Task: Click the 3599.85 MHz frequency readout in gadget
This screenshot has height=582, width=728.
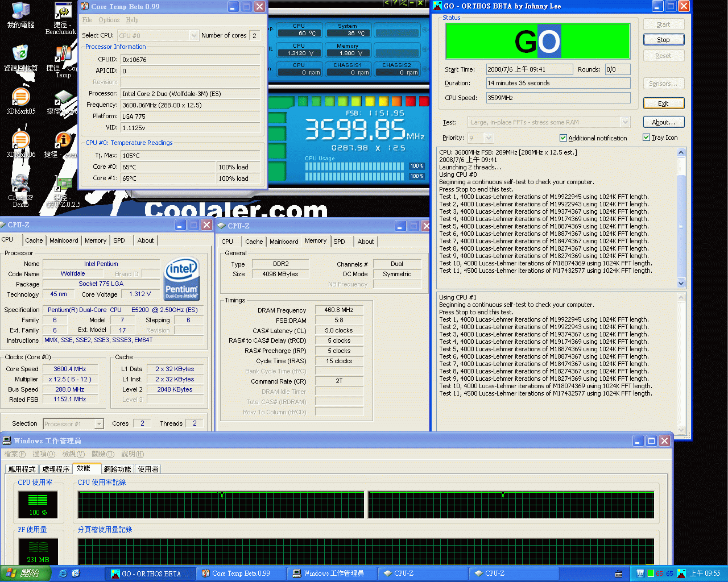Action: coord(364,130)
